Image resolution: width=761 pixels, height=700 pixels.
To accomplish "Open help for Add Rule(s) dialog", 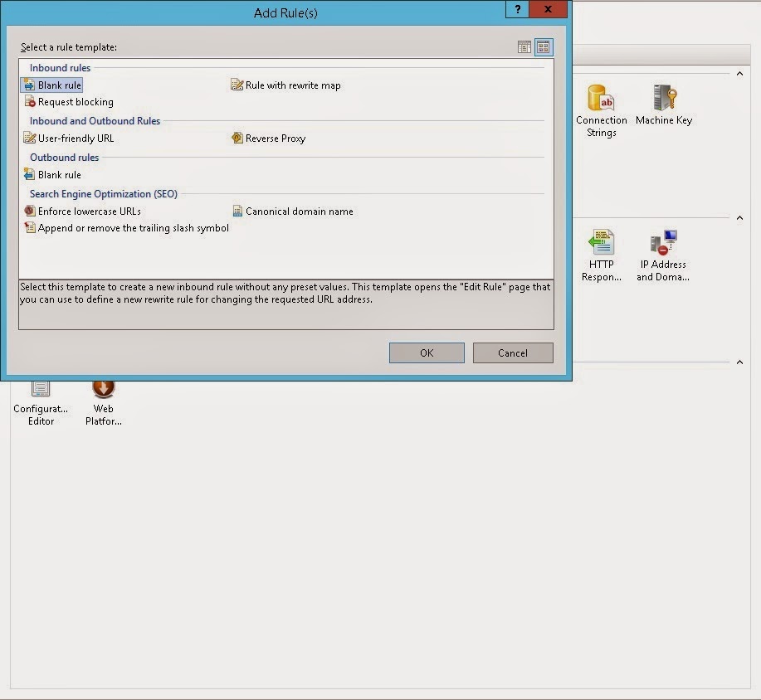I will click(x=517, y=9).
